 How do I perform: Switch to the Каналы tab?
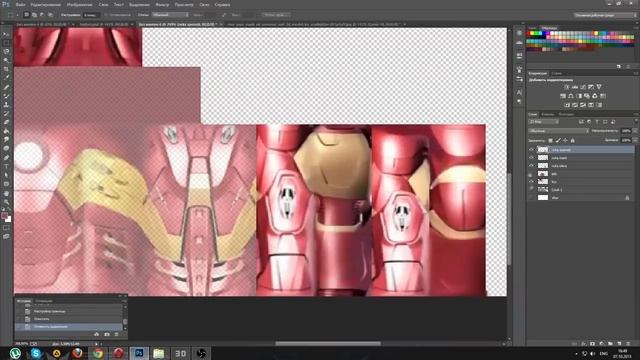tap(547, 114)
